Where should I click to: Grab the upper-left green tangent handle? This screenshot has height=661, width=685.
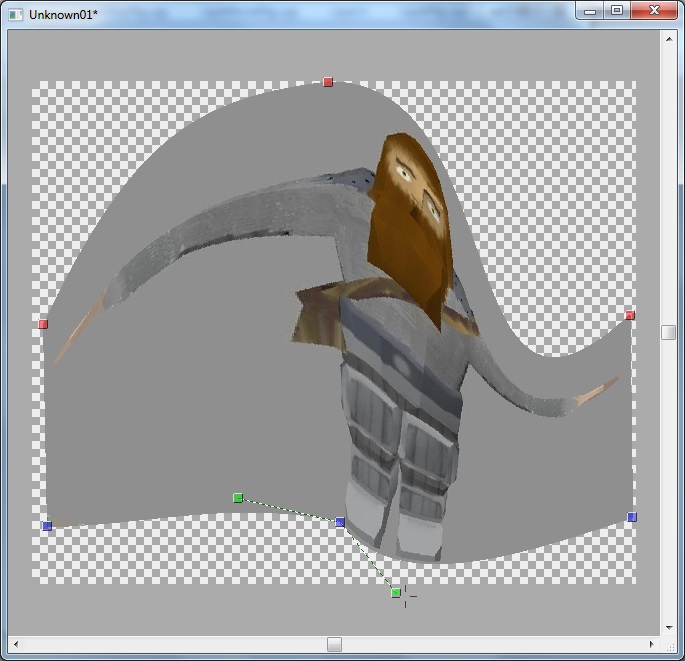238,497
